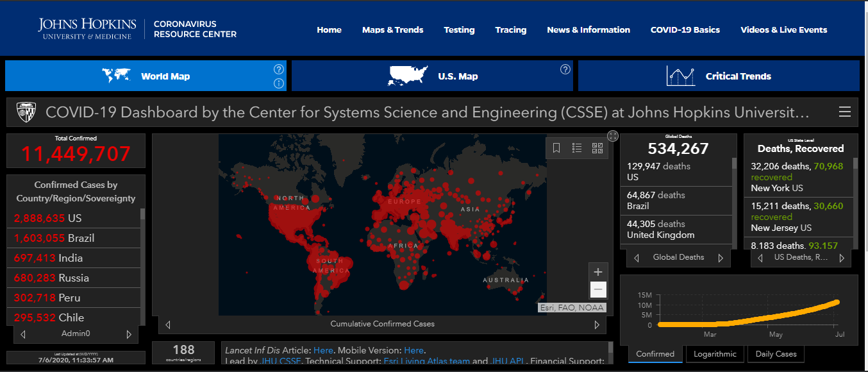Click the 188 countries/regions counter

click(x=183, y=353)
